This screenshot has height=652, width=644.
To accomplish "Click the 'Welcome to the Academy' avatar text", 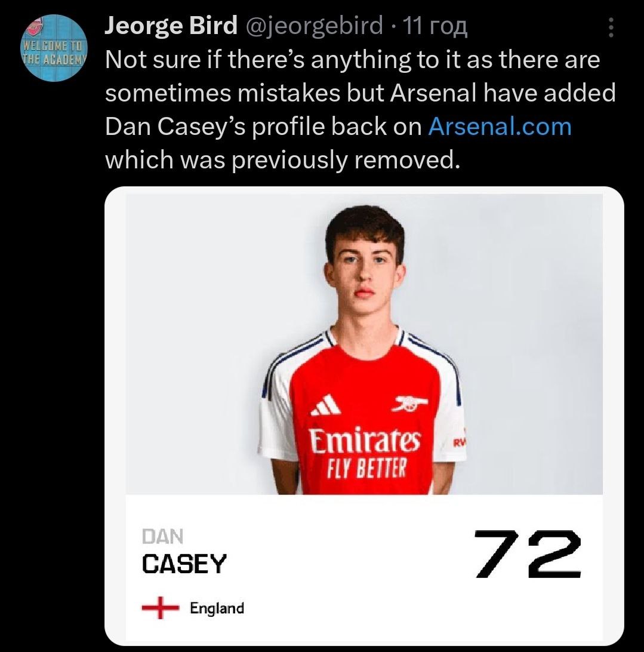I will pyautogui.click(x=55, y=52).
